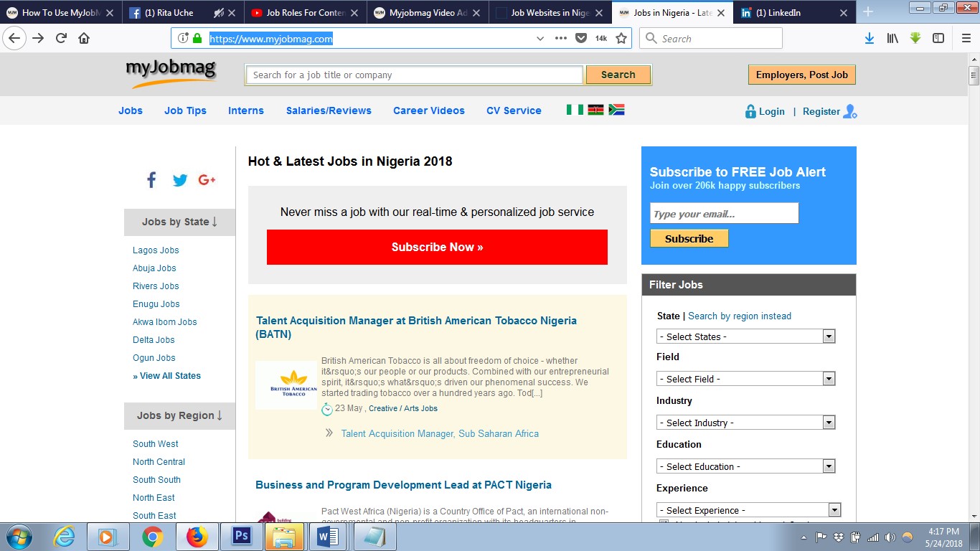Image resolution: width=980 pixels, height=551 pixels.
Task: Click the Register link
Action: (821, 111)
